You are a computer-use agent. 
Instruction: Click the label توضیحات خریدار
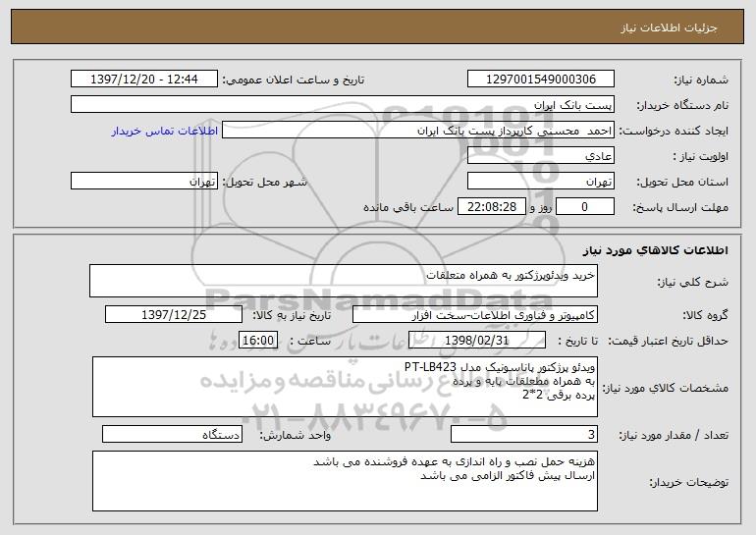click(688, 482)
